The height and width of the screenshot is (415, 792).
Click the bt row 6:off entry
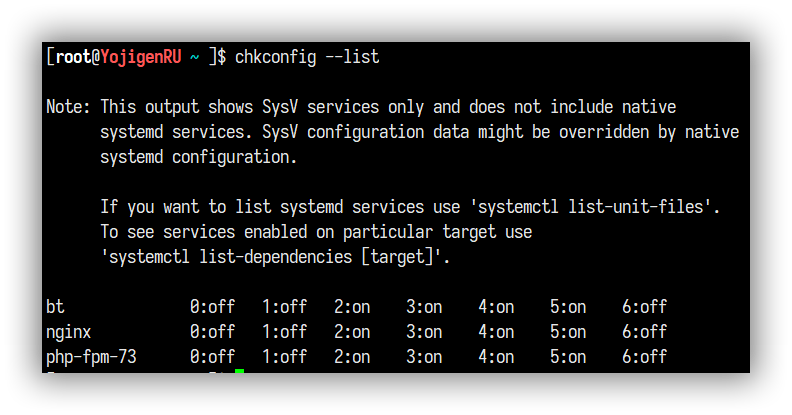coord(644,306)
